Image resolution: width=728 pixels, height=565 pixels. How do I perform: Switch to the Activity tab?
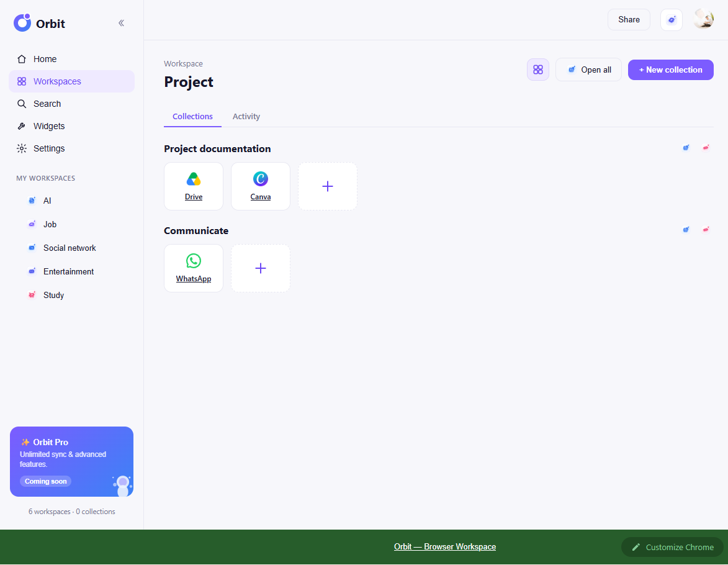[x=246, y=117]
